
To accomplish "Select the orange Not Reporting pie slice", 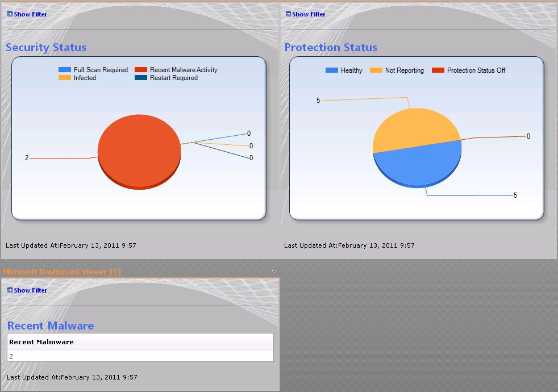I will [x=415, y=128].
